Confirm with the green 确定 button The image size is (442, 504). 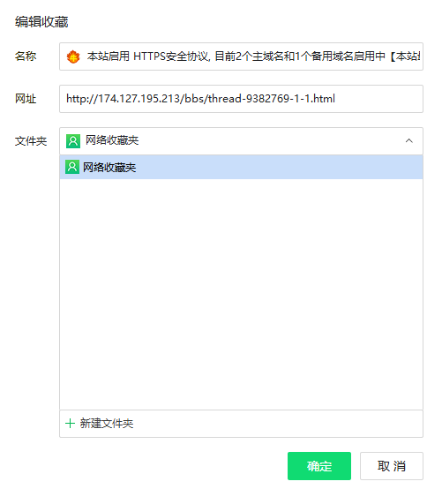coord(319,466)
